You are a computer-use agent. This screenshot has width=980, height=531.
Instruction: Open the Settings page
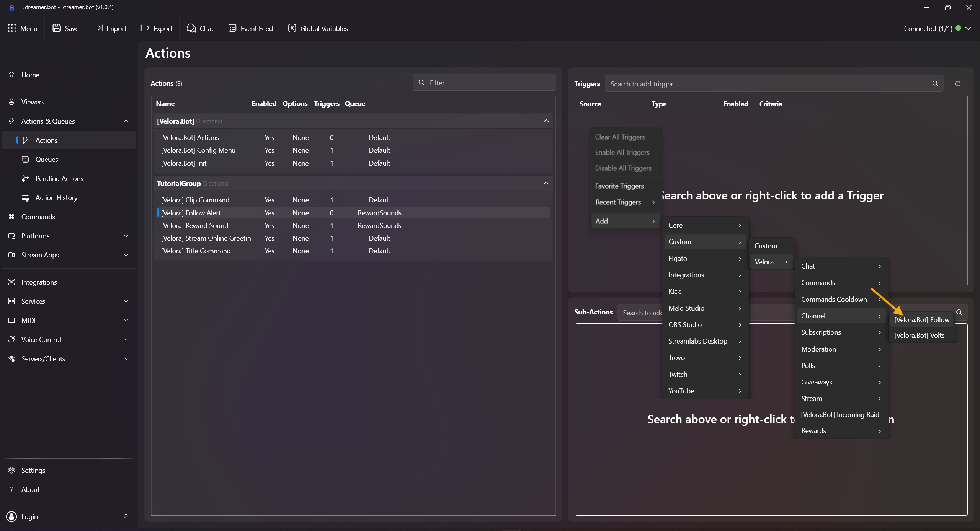coord(33,471)
